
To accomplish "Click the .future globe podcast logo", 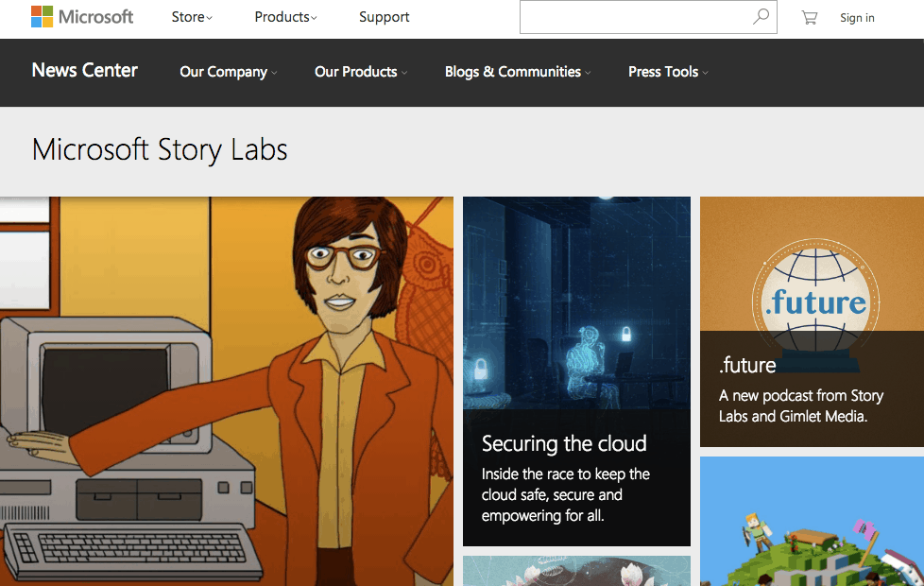I will [x=815, y=304].
